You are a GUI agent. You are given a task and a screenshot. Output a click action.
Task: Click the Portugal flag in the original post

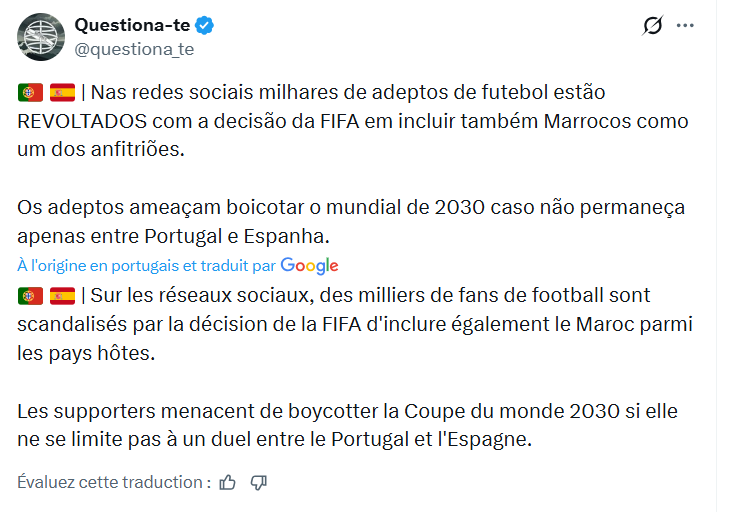[x=30, y=93]
